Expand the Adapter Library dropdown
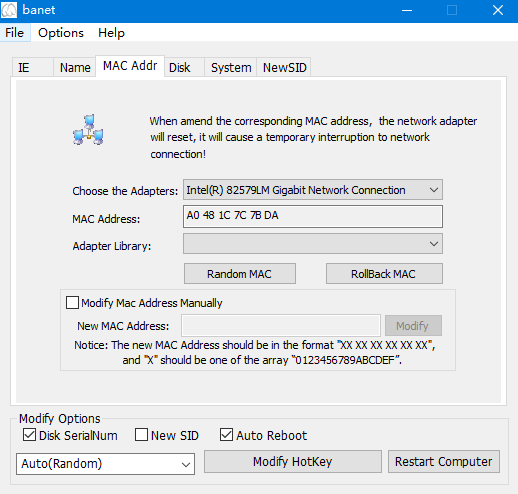Image resolution: width=518 pixels, height=494 pixels. (x=313, y=244)
